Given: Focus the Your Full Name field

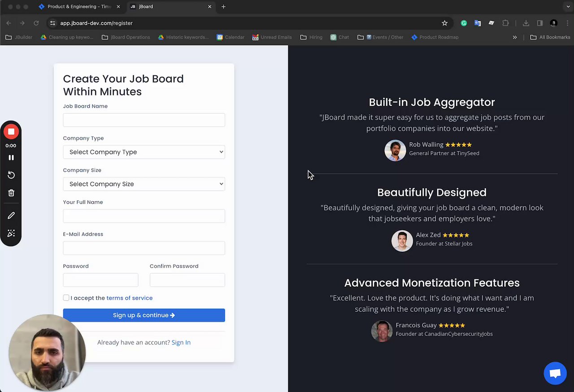Looking at the screenshot, I should [144, 216].
